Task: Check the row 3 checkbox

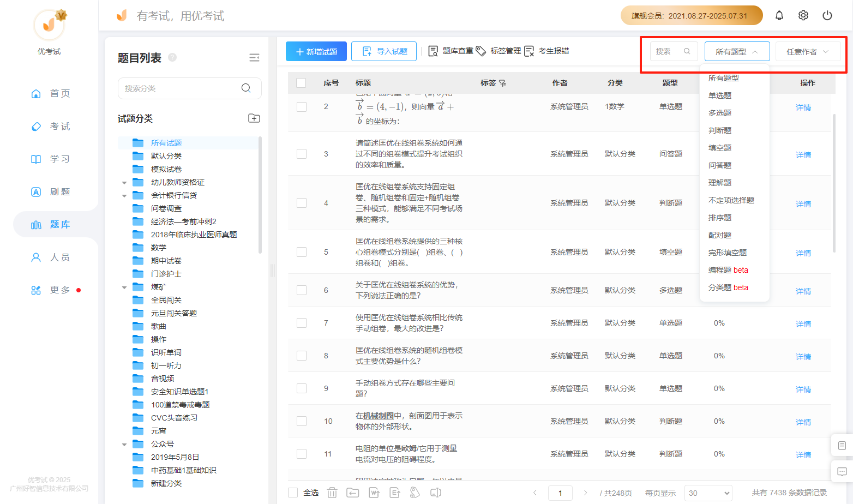Action: [x=302, y=154]
